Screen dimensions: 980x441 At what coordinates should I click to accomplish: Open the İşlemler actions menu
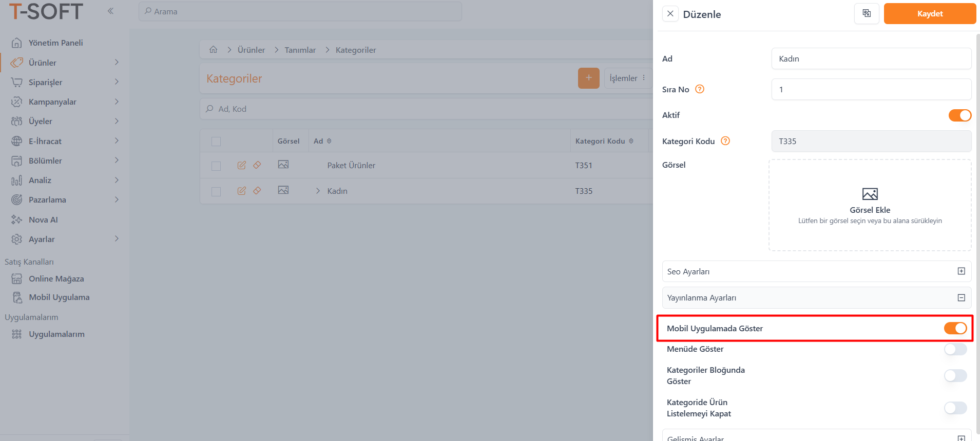click(627, 78)
